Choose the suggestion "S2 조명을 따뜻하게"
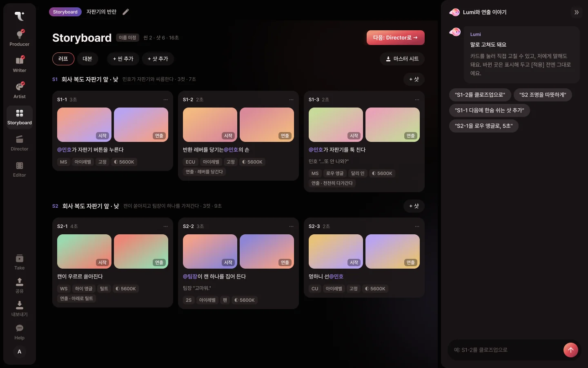588x368 pixels. tap(543, 95)
